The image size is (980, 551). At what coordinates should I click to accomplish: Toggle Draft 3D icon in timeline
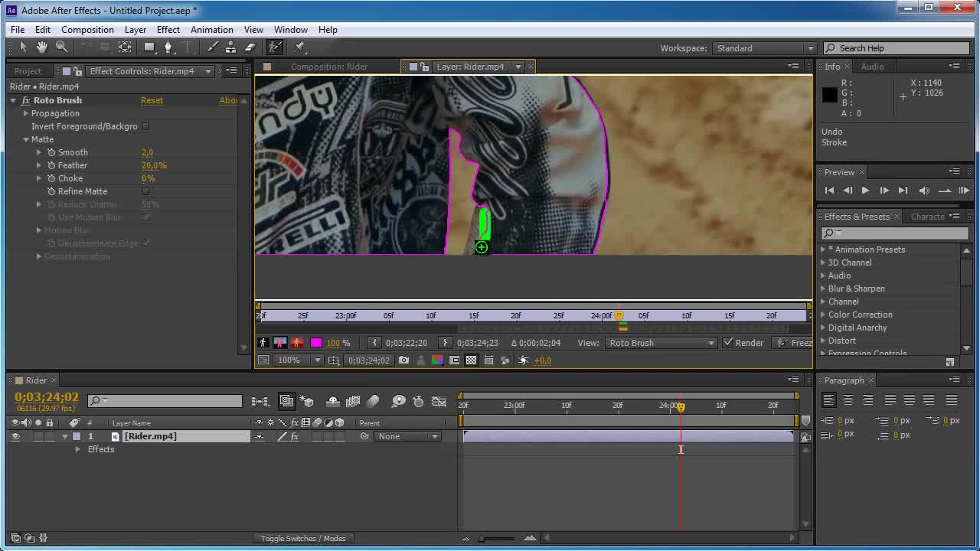(307, 401)
